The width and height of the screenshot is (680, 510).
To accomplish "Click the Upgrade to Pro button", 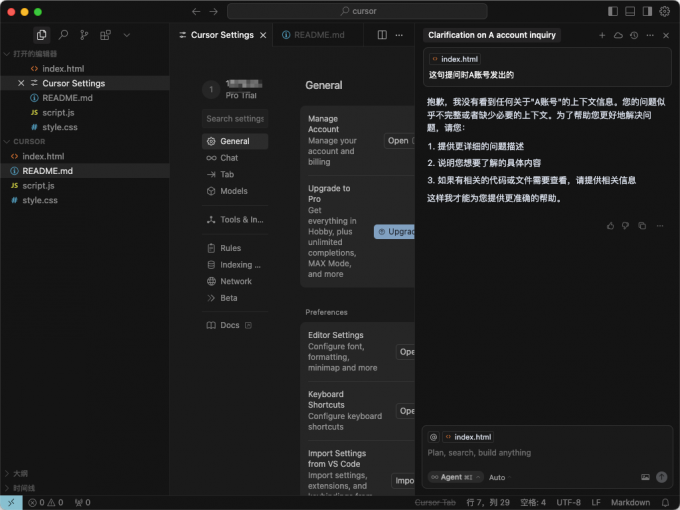I will click(x=394, y=232).
